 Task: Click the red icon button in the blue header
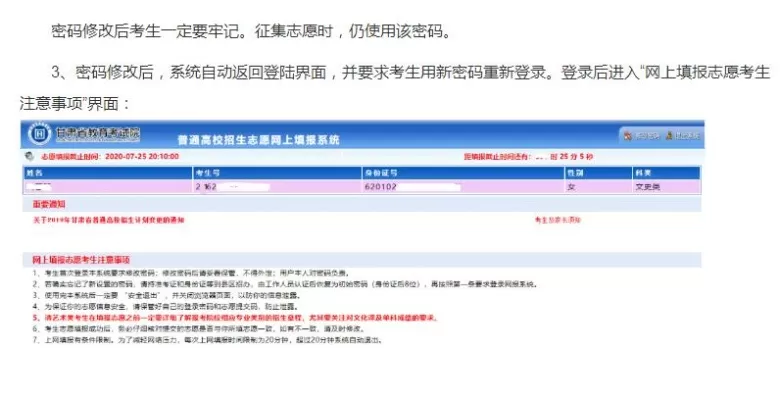(x=628, y=135)
